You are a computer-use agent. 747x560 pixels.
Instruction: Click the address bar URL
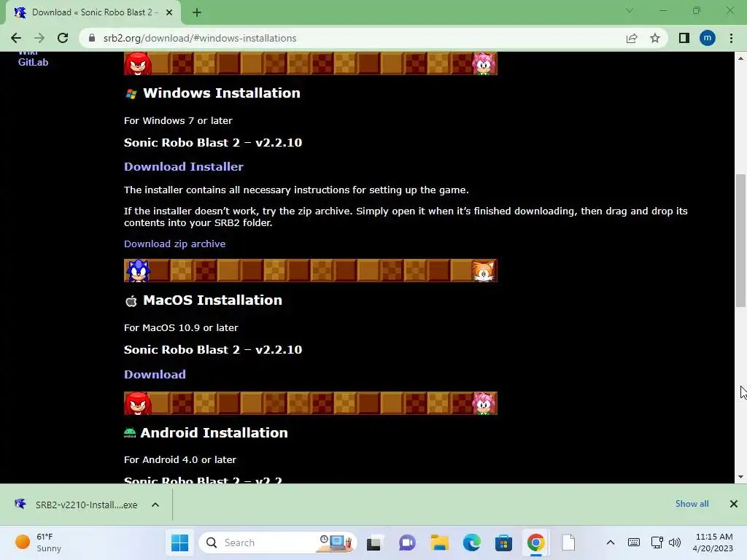(x=200, y=38)
